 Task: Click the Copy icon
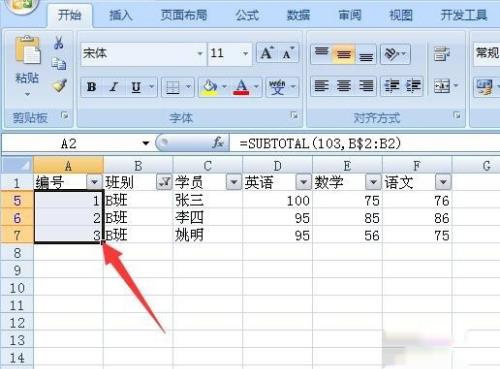pos(59,64)
